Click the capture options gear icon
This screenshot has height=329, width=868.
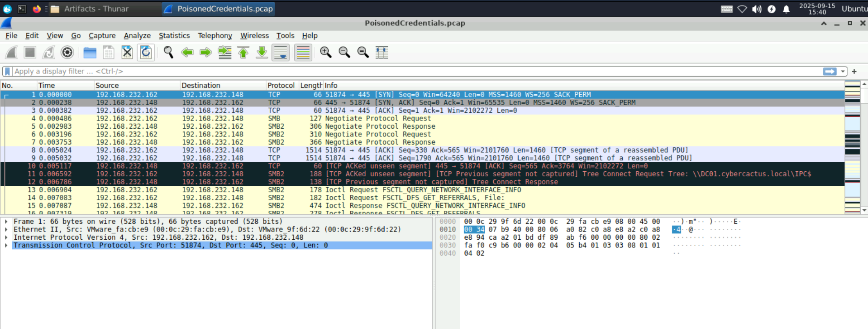pyautogui.click(x=67, y=53)
